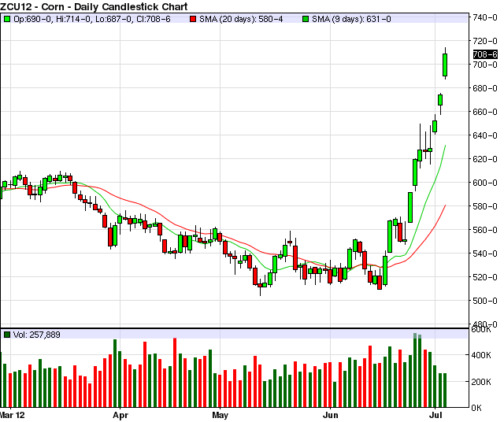Click the dark green Vol legend swatch
The width and height of the screenshot is (504, 422).
point(7,335)
